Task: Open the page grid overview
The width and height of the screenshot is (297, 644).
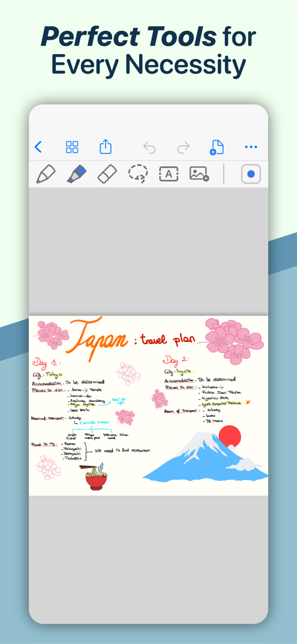Action: click(72, 147)
